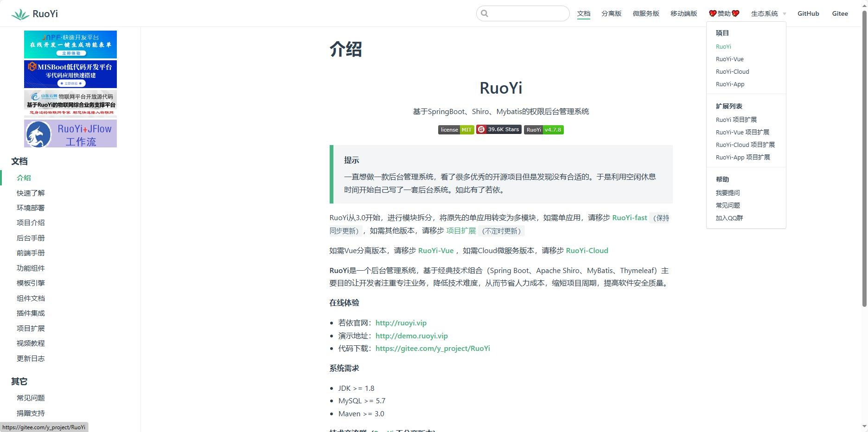The width and height of the screenshot is (868, 432).
Task: Select RuoYi-Vue from the dropdown
Action: pos(729,59)
